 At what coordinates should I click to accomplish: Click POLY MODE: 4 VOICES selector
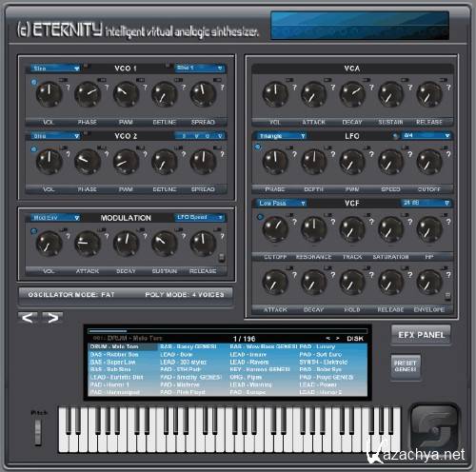tap(185, 295)
